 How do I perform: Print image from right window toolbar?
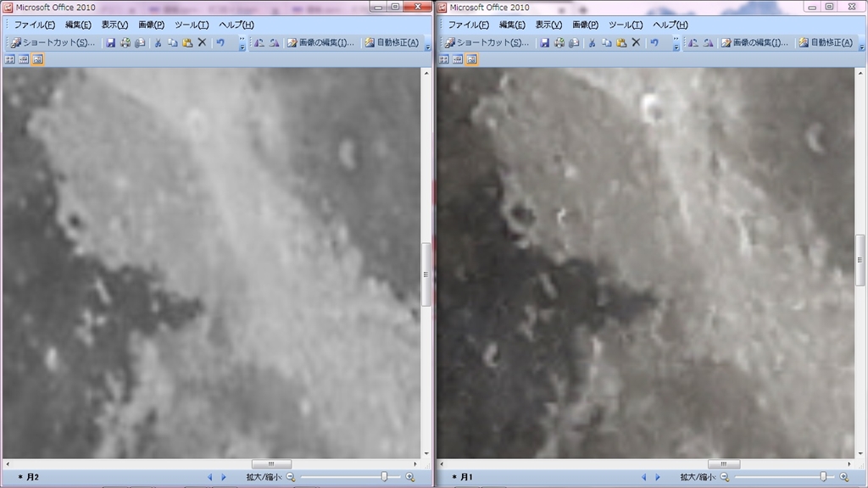(559, 42)
